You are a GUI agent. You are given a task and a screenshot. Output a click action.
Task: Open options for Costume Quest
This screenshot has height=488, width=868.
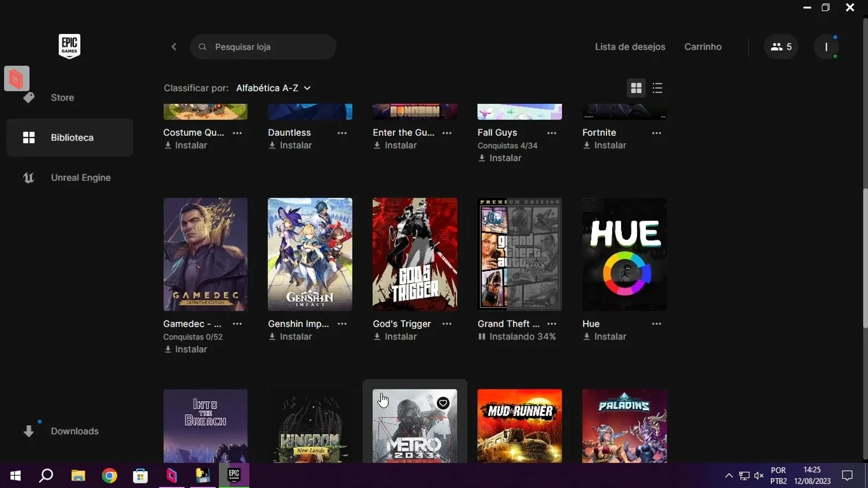pyautogui.click(x=238, y=133)
